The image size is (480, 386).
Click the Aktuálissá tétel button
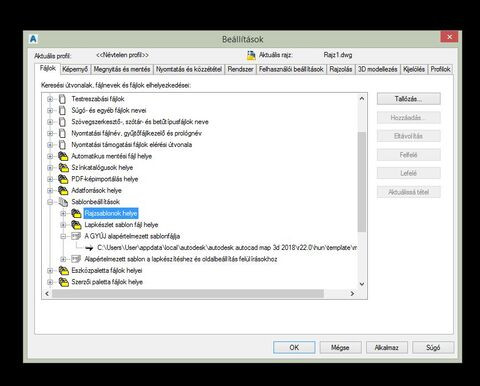(x=409, y=192)
